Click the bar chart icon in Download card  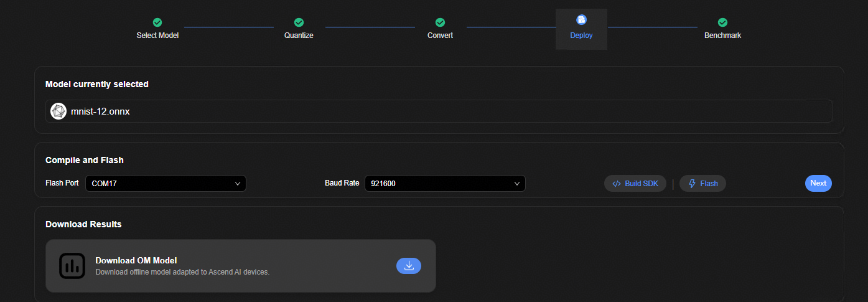click(72, 266)
